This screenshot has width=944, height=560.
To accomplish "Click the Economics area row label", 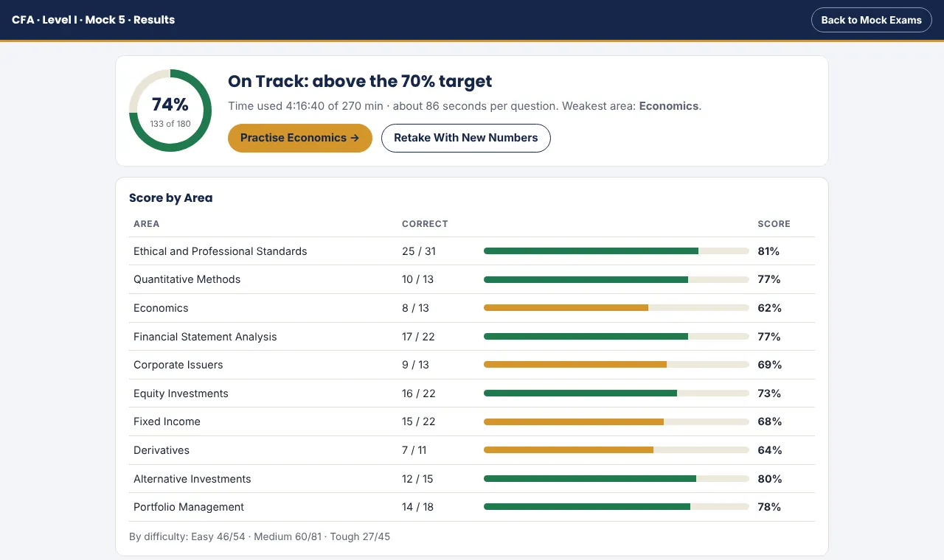I will pyautogui.click(x=161, y=308).
